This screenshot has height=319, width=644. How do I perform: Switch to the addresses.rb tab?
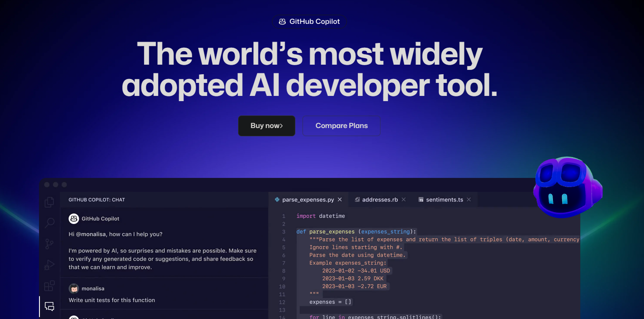[x=380, y=200]
